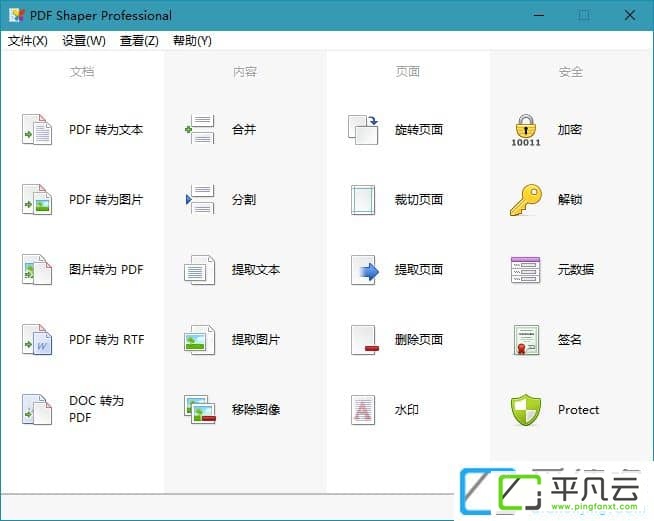Click the 内容 column heading
The image size is (654, 521).
click(x=245, y=72)
